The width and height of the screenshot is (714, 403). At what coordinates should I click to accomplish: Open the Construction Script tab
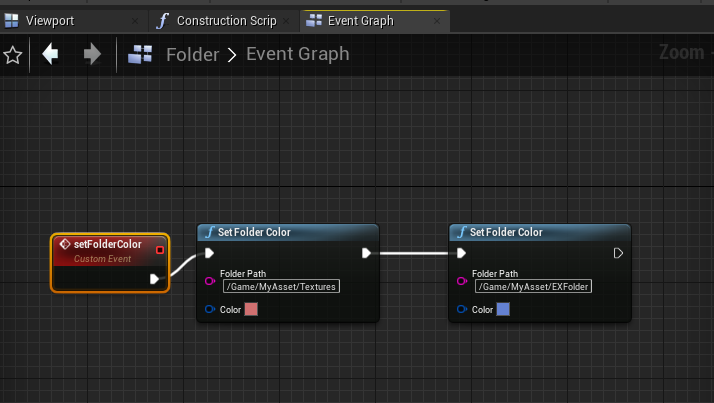226,20
